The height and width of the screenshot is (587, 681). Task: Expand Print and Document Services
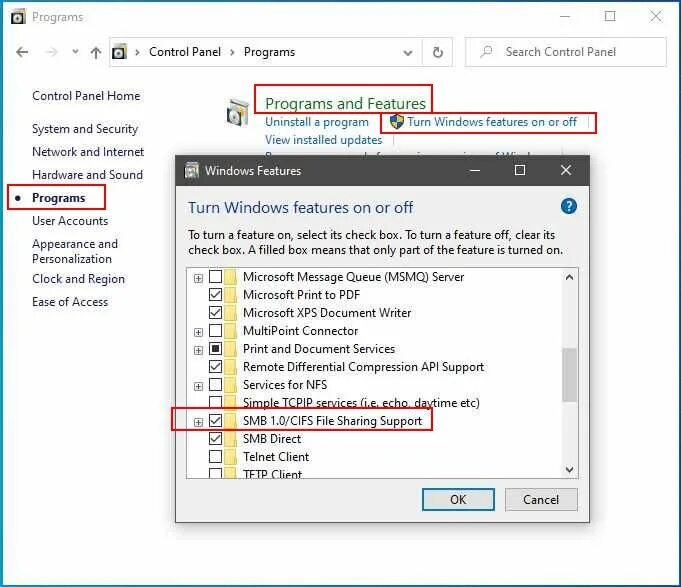click(x=198, y=350)
